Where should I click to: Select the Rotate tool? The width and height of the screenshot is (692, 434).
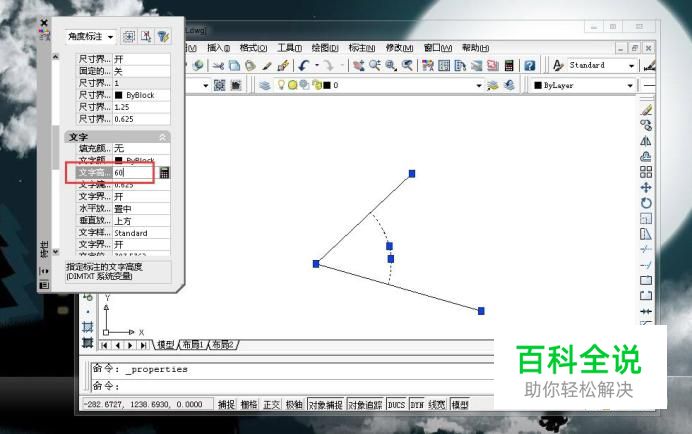click(646, 203)
